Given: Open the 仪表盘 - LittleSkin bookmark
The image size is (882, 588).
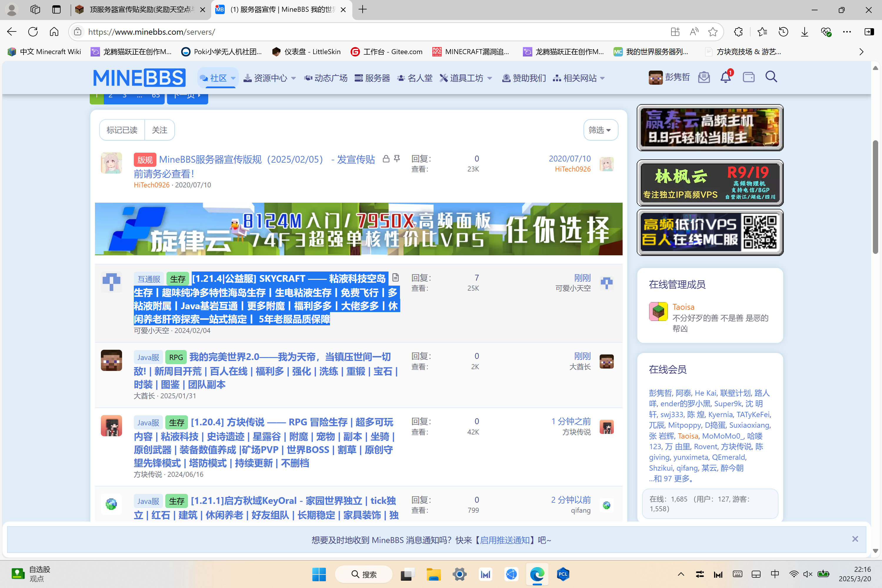Looking at the screenshot, I should 306,52.
